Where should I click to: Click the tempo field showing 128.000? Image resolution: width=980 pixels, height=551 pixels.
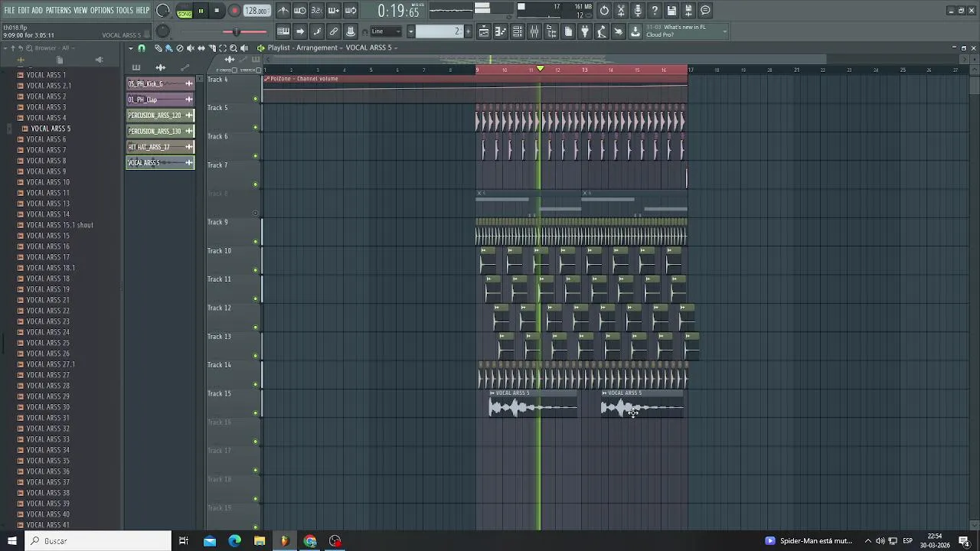tap(256, 11)
